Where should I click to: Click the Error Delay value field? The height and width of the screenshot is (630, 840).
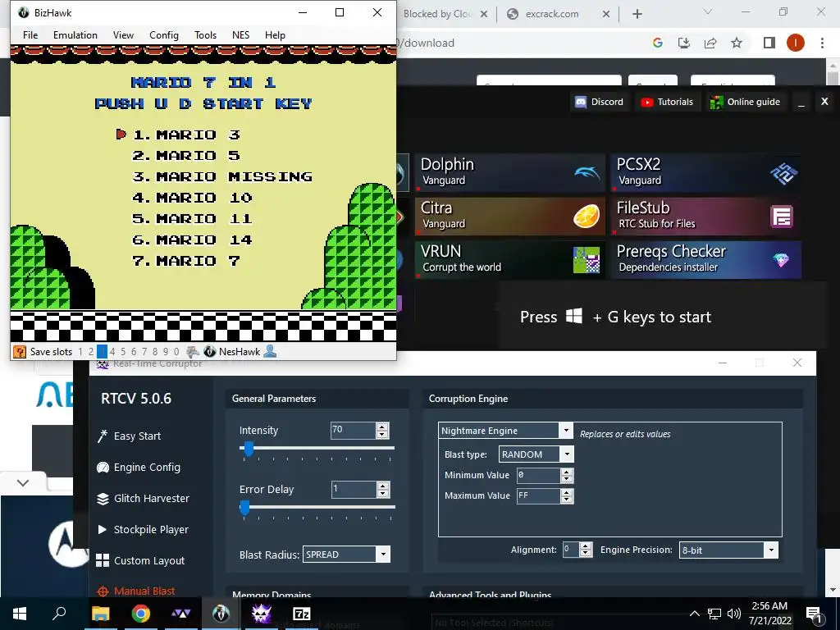point(353,489)
